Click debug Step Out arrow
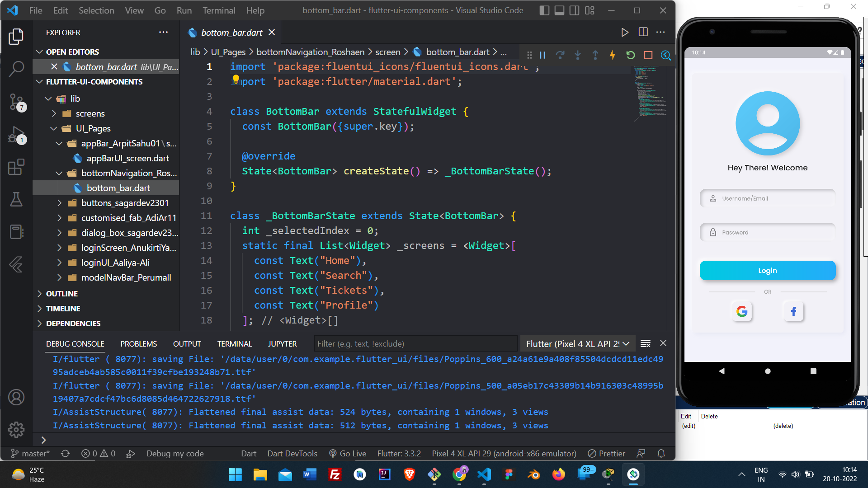868x488 pixels. point(595,55)
